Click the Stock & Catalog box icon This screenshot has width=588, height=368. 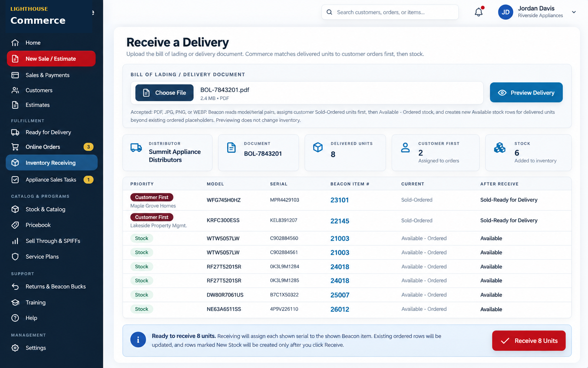[15, 209]
